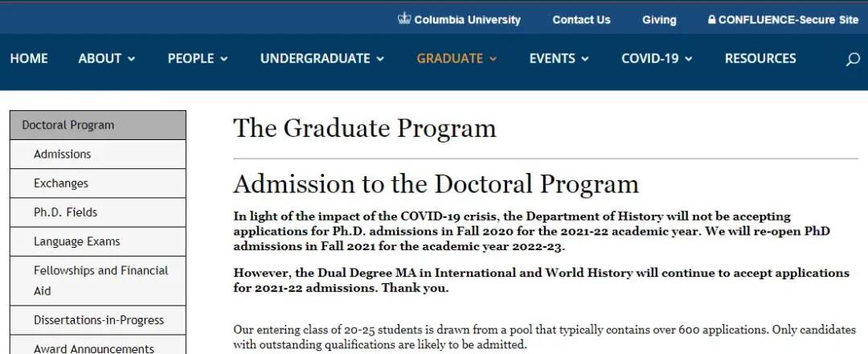868x354 pixels.
Task: Click the search magnifier icon
Action: click(x=853, y=60)
